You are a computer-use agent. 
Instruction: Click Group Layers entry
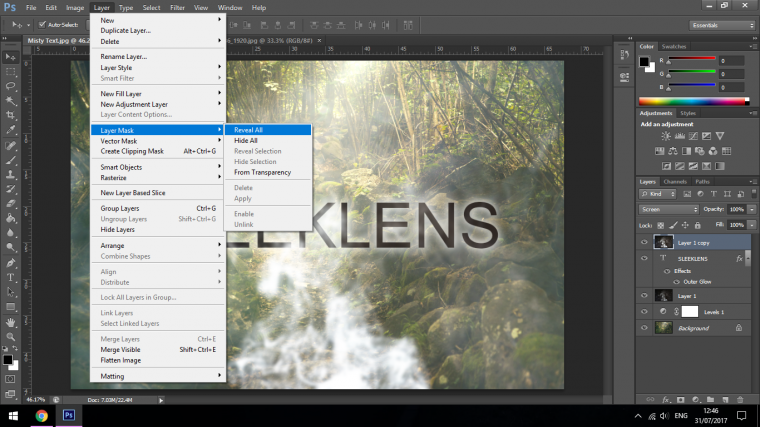pos(158,208)
